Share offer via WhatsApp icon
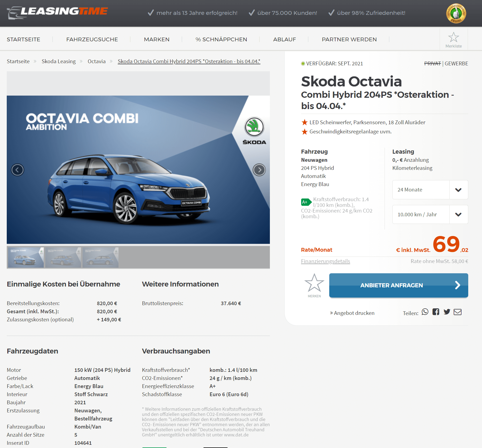 tap(425, 312)
